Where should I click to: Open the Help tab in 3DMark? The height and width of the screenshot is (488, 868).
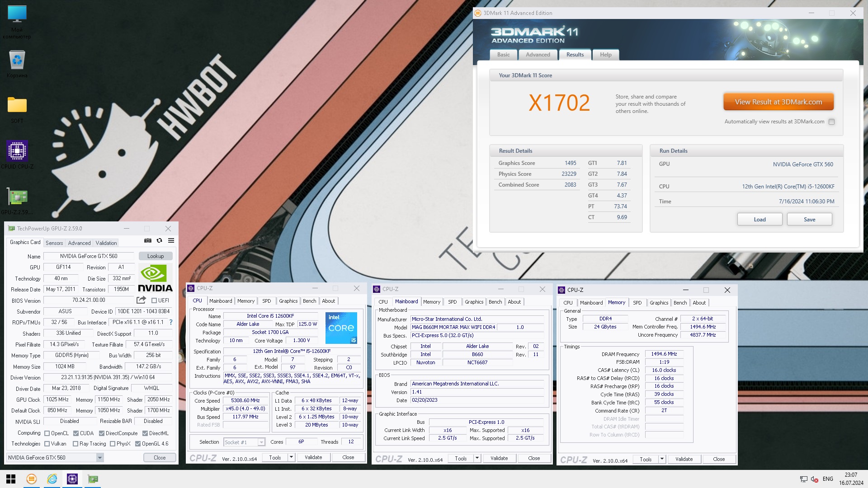[606, 55]
